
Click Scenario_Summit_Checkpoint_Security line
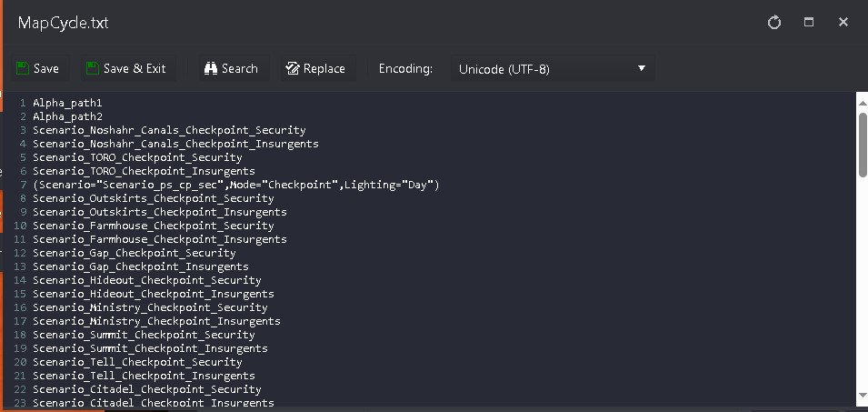point(144,335)
